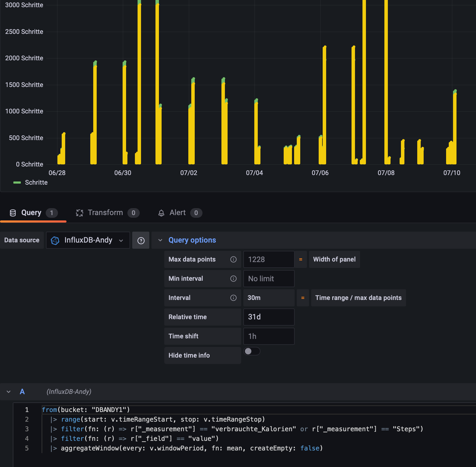Click the Transform tab icon
Image resolution: width=476 pixels, height=467 pixels.
coord(80,213)
